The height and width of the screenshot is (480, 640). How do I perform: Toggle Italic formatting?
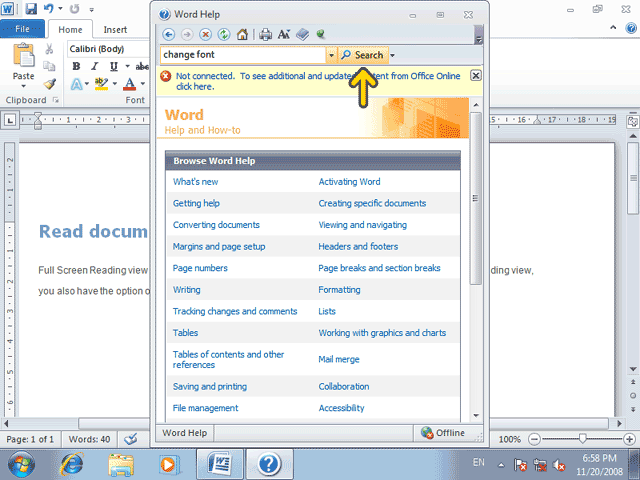click(95, 67)
